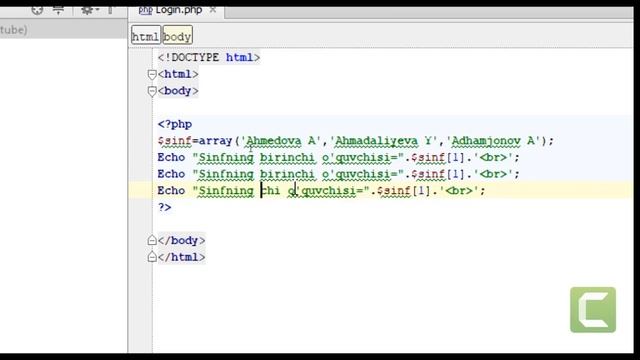Screen dimensions: 640x360
Task: Click the scroll from source target icon
Action: (37, 10)
